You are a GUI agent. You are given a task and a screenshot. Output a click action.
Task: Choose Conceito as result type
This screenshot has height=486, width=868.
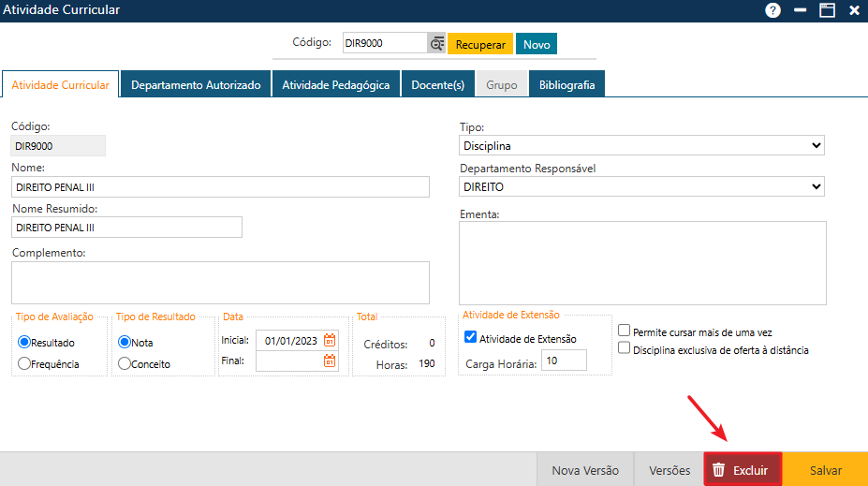124,363
